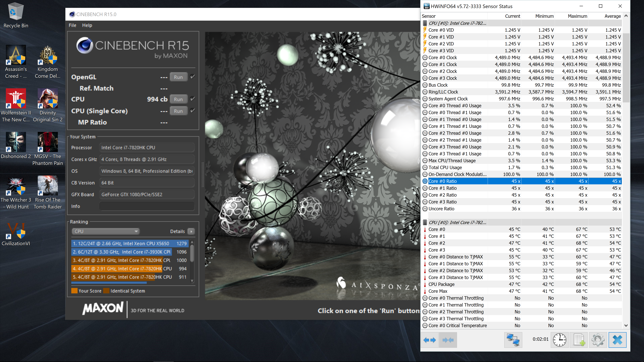Click CPU Package thermometer icon
The image size is (644, 362).
click(x=425, y=284)
